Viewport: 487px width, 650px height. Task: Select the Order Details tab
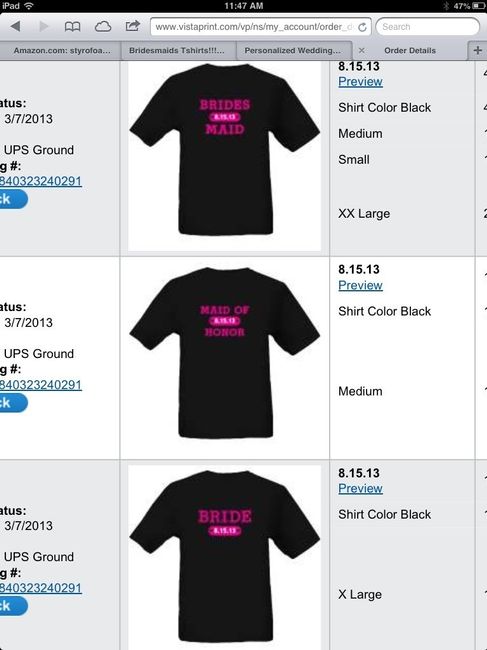(409, 50)
